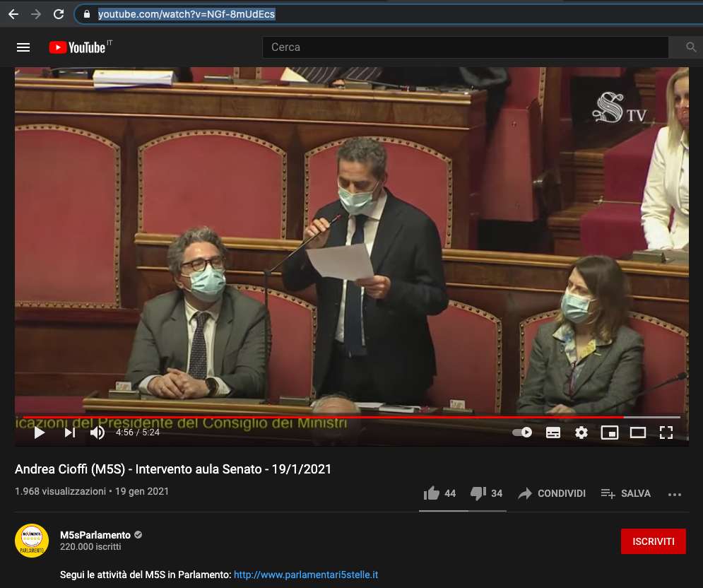The width and height of the screenshot is (703, 588).
Task: Click the 4:56 / 5:24 time display
Action: (138, 433)
